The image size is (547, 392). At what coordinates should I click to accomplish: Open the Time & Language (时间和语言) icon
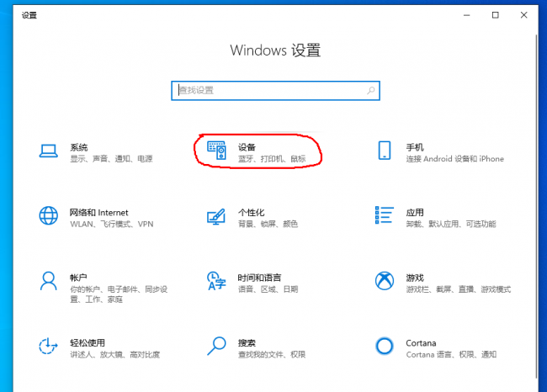[x=216, y=281]
